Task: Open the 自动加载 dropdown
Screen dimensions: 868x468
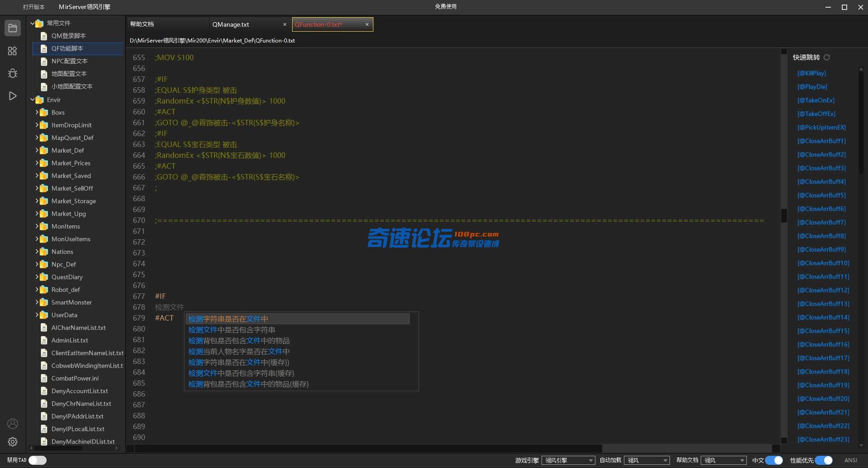Action: pos(647,460)
